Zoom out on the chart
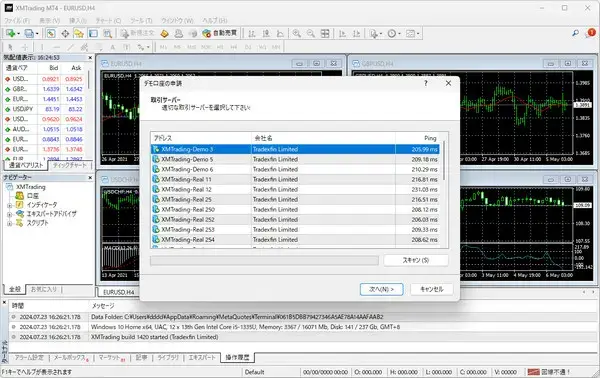 [x=311, y=34]
